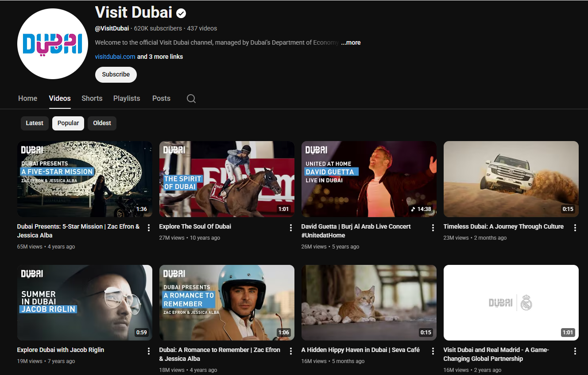Switch to the Videos tab

pos(60,98)
